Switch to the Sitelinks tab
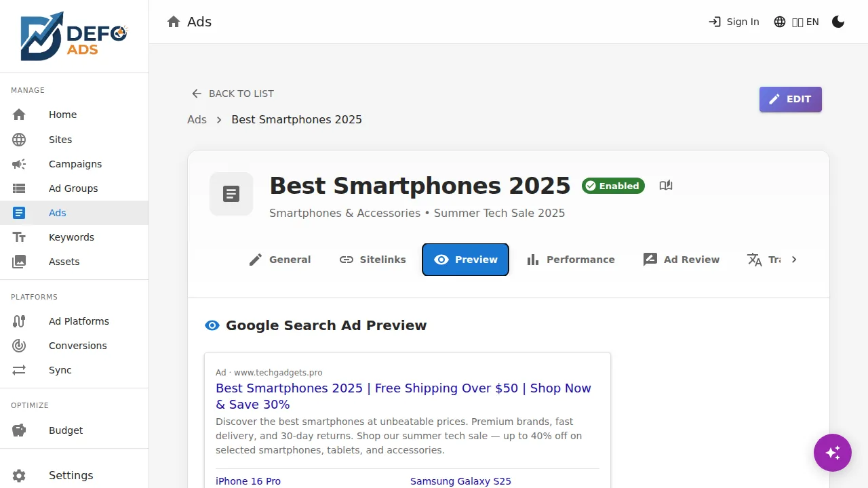Screen dimensions: 868x488 [x=373, y=260]
